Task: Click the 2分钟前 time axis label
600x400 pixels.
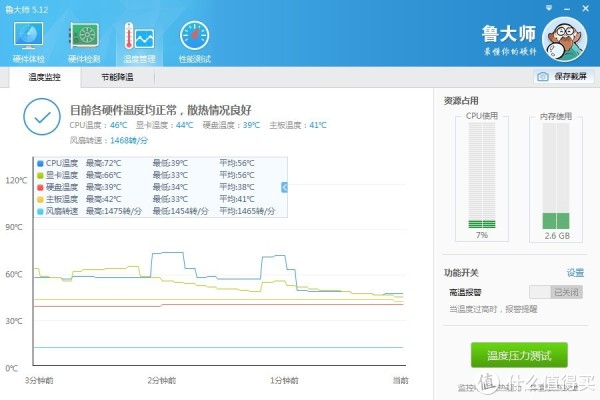Action: 161,380
